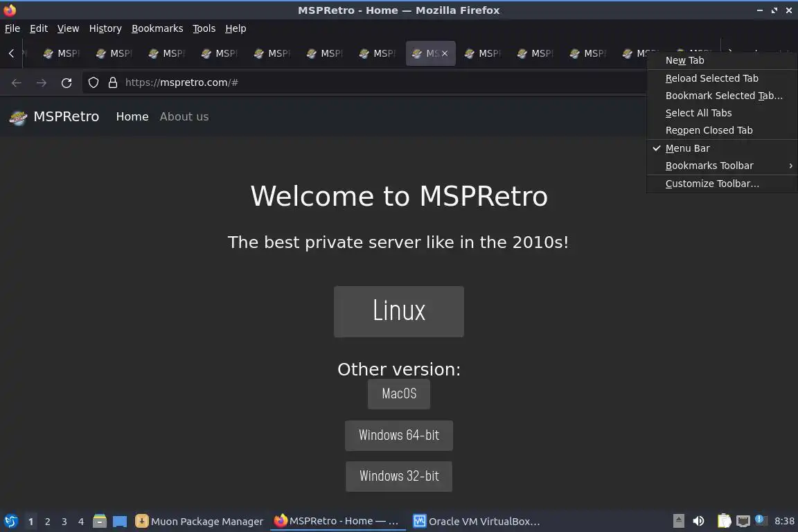Choose Reload Selected Tab
Screen dimensions: 798x532
coord(722,78)
